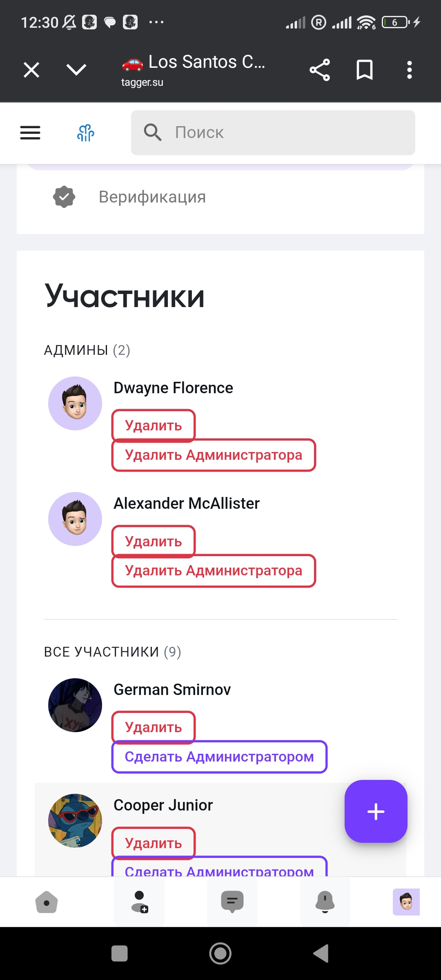Revoke Alexander McAllister's administrator role
Viewport: 441px width, 980px height.
coord(214,570)
